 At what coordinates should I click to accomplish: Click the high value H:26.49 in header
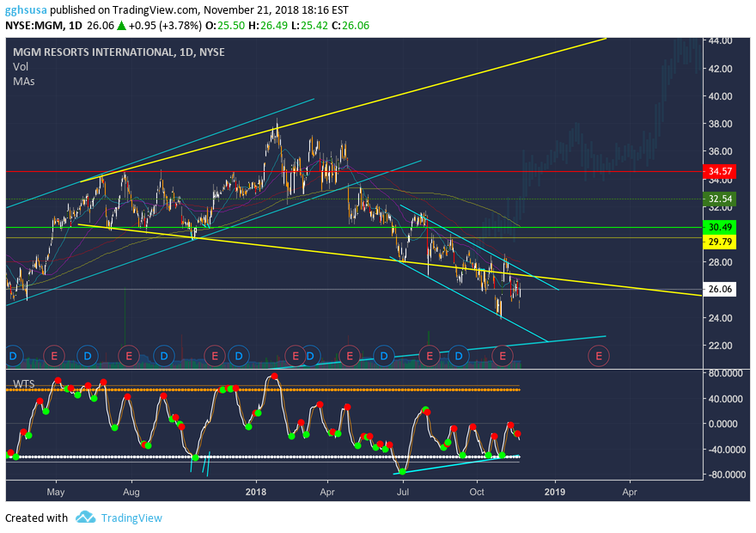point(268,26)
